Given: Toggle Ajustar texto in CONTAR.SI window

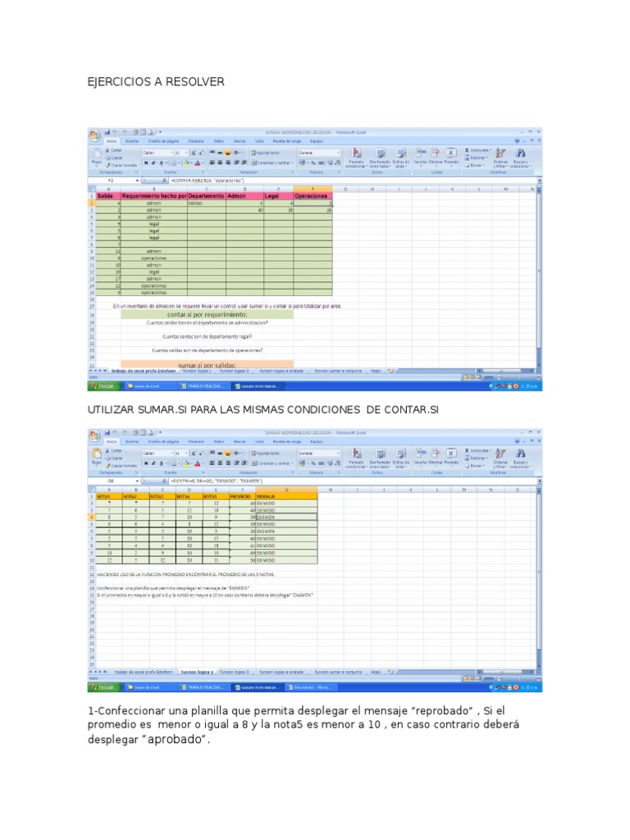Looking at the screenshot, I should pos(266,153).
